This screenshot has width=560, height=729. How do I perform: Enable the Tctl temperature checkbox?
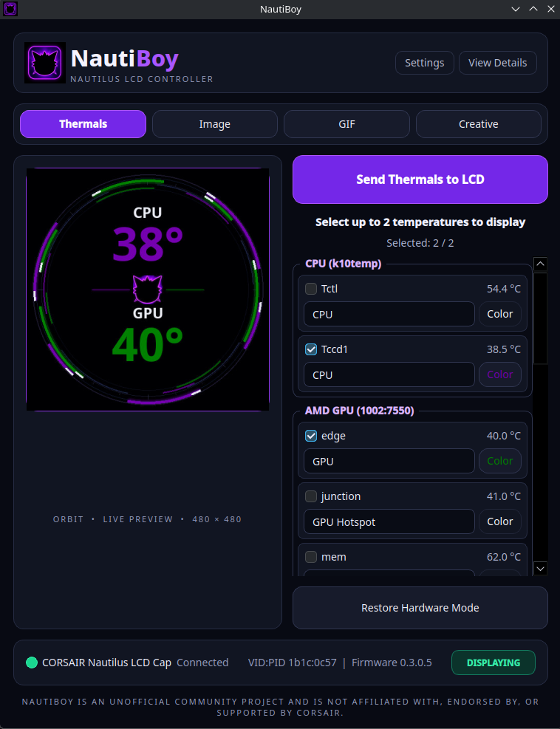click(311, 289)
